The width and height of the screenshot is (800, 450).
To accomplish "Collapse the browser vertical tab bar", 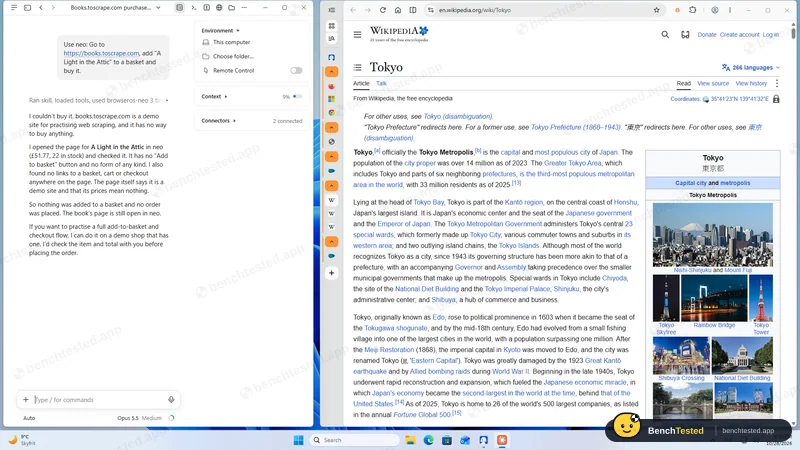I will [x=332, y=10].
